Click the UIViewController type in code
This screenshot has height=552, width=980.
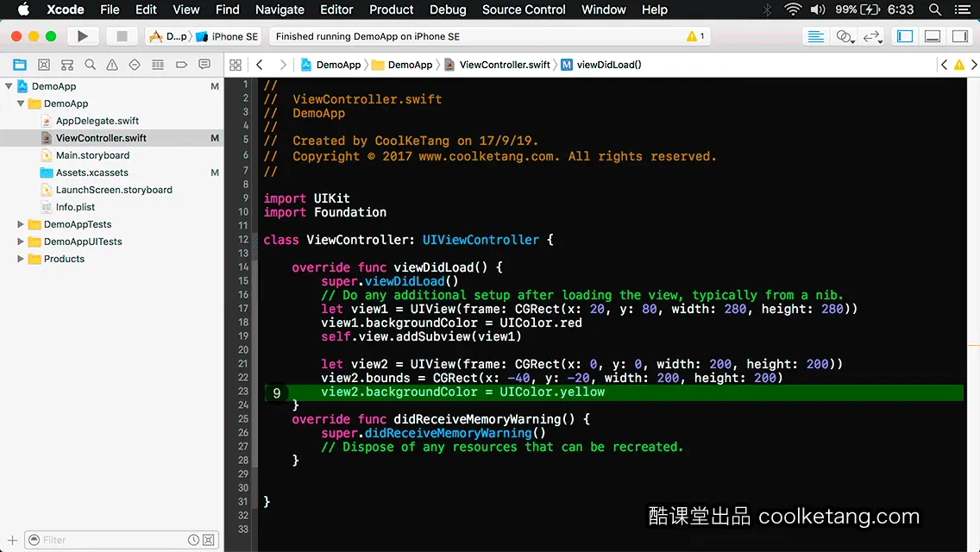[x=481, y=240]
